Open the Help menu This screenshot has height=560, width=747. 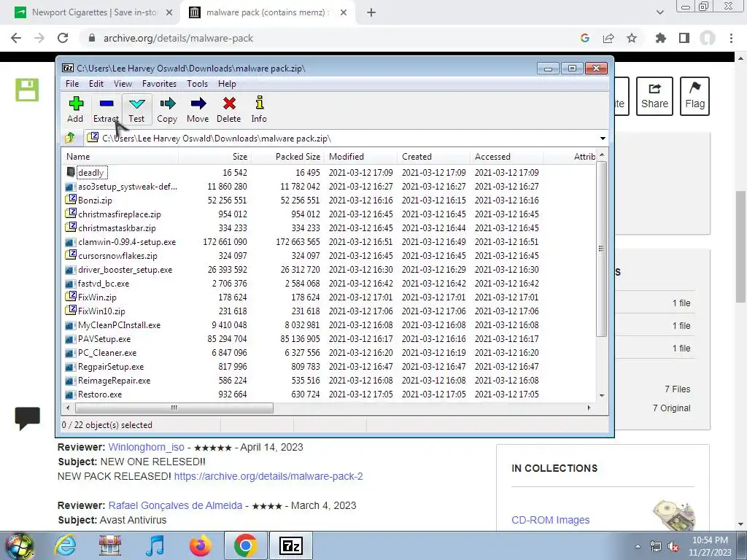[x=228, y=84]
